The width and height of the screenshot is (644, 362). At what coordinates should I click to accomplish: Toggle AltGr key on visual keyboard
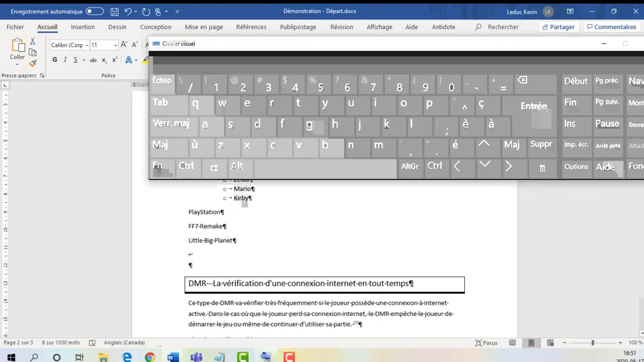tap(410, 167)
